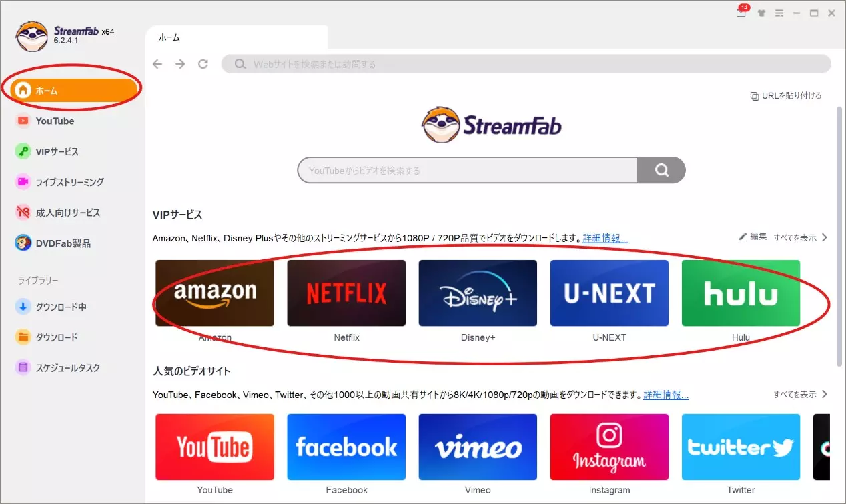Image resolution: width=846 pixels, height=504 pixels.
Task: Open the Facebook video site tile
Action: click(x=346, y=447)
